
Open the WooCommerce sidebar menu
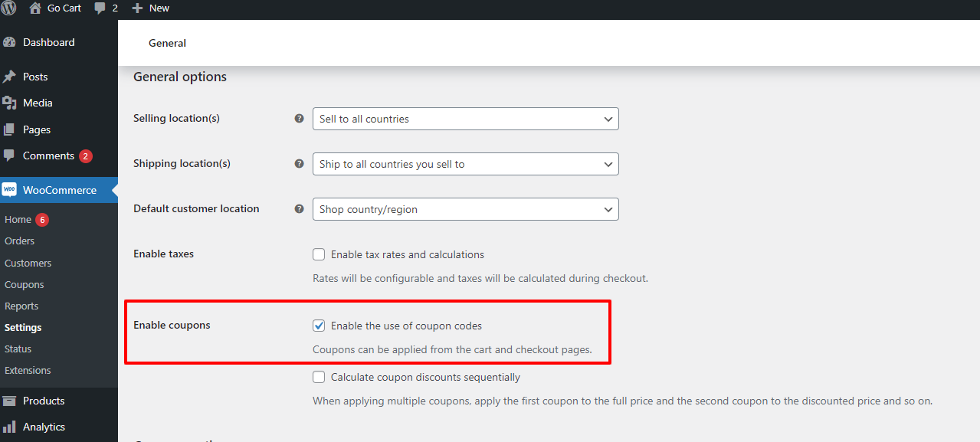[59, 190]
